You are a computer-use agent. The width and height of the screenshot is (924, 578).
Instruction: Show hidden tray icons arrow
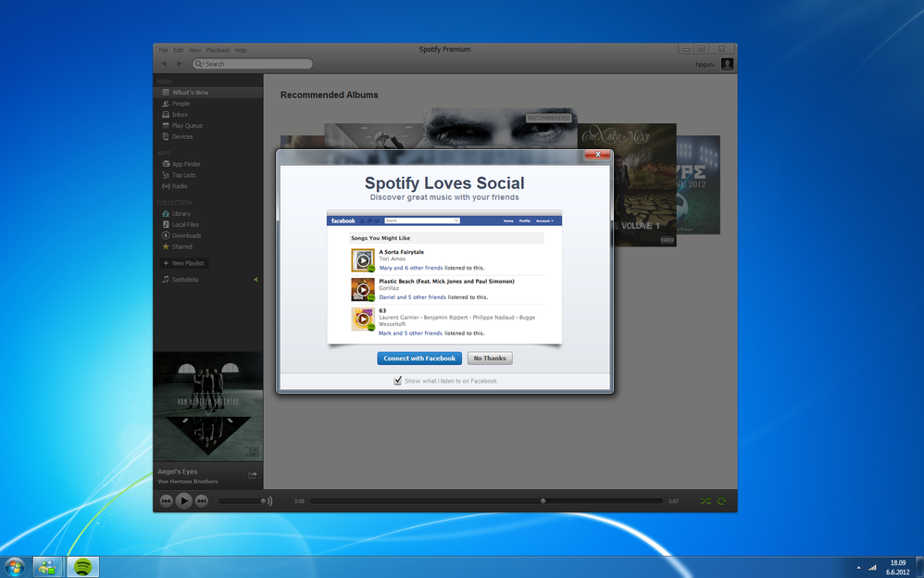(x=858, y=568)
